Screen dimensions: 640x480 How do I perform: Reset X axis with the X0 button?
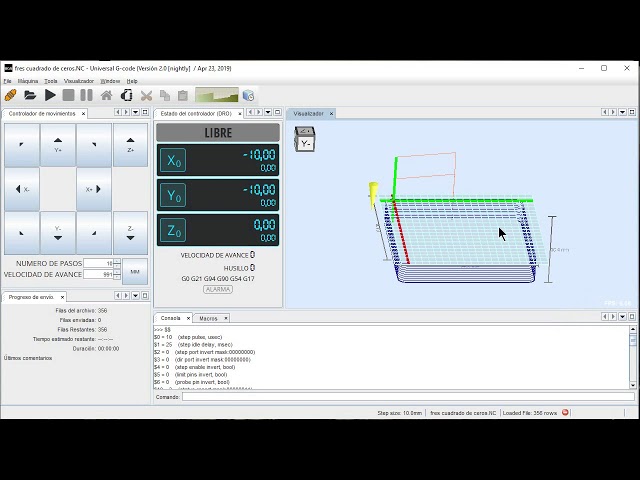tap(173, 160)
